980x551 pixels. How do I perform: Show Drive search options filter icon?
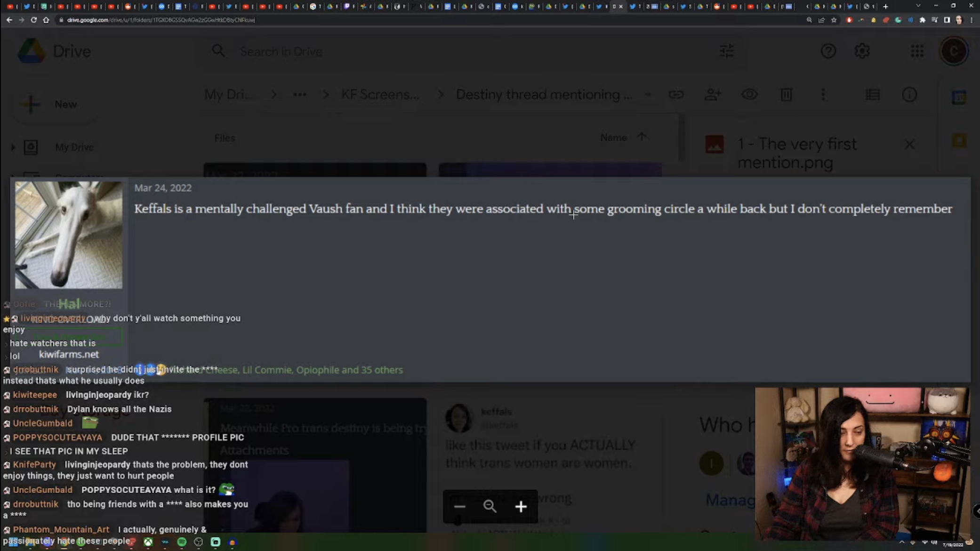727,51
